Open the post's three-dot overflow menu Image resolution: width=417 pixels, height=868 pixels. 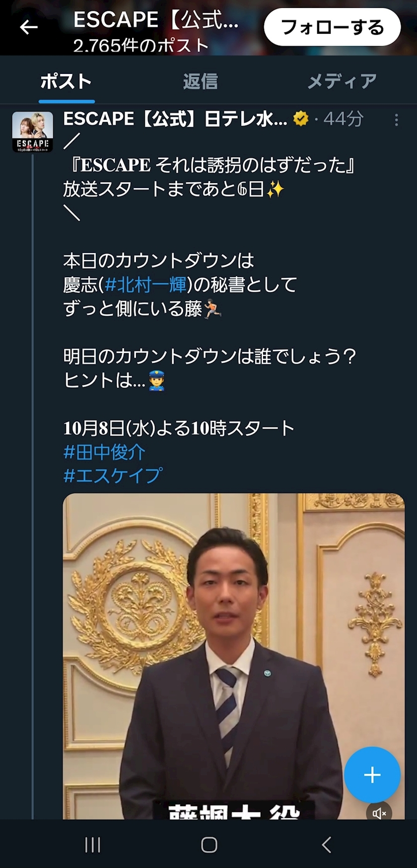pyautogui.click(x=396, y=120)
